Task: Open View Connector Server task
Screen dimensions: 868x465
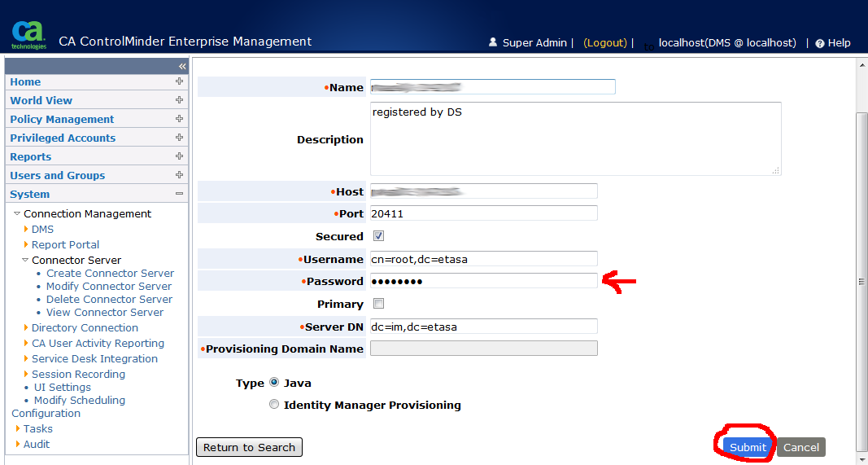Action: [x=105, y=312]
